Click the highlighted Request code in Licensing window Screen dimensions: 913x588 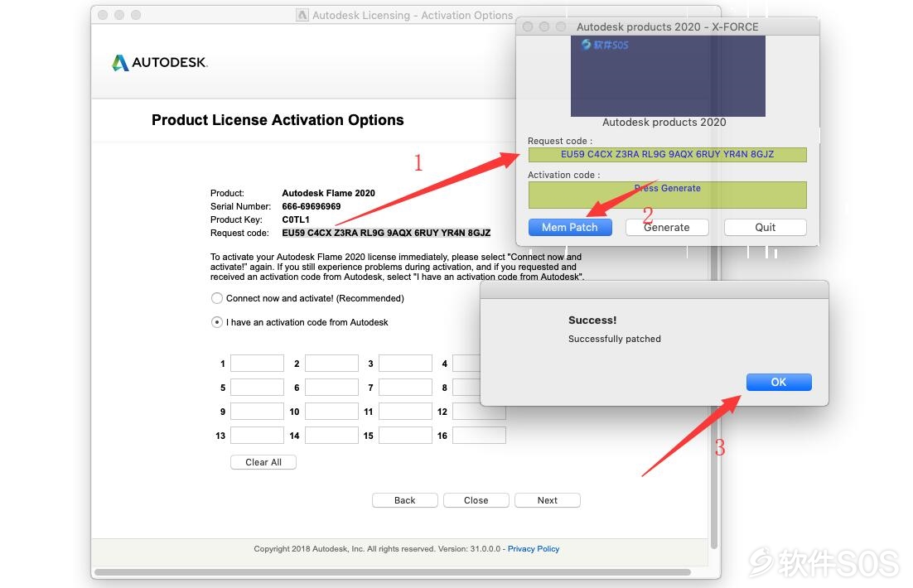pos(386,233)
